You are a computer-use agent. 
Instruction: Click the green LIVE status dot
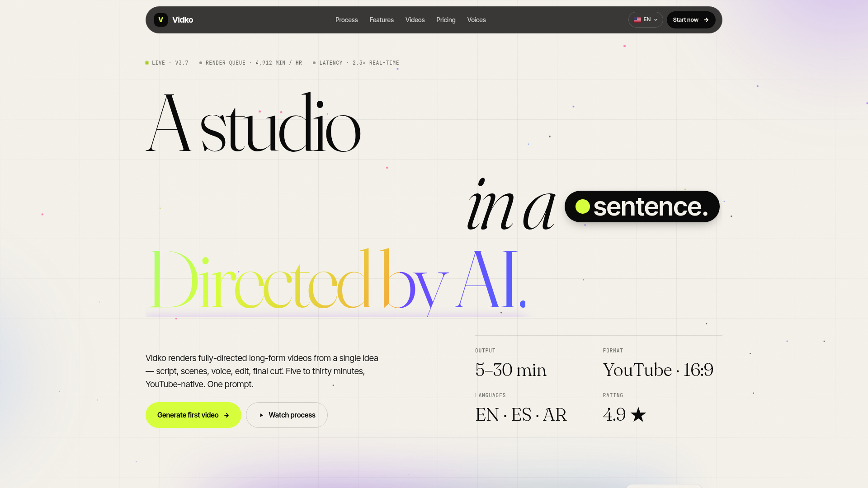click(147, 63)
